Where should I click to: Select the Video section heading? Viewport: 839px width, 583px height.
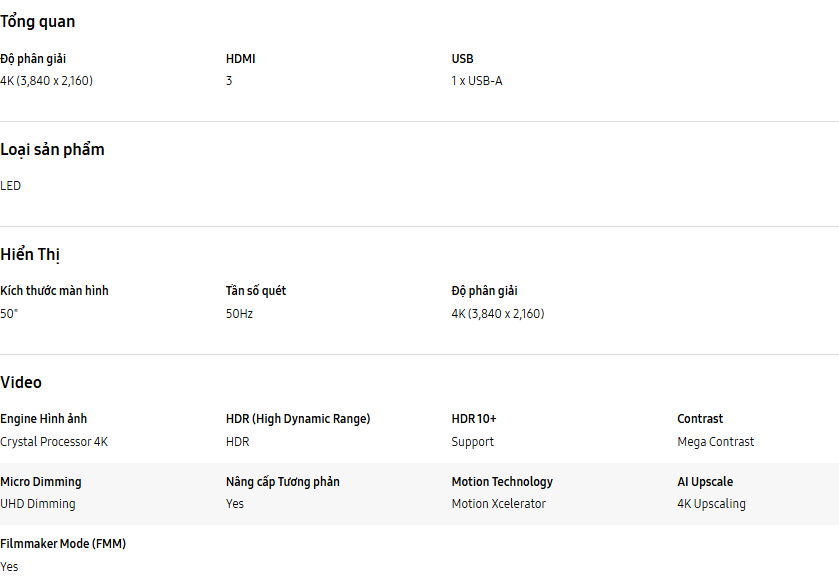pos(21,383)
